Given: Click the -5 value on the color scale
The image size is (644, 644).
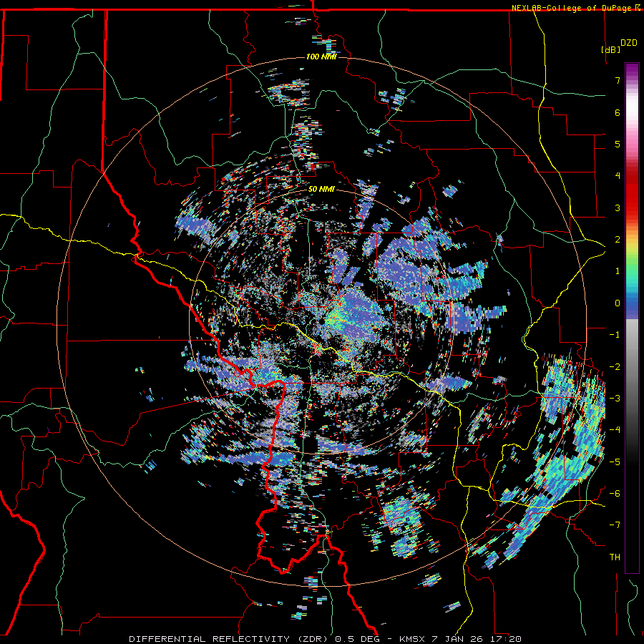Looking at the screenshot, I should (x=615, y=462).
